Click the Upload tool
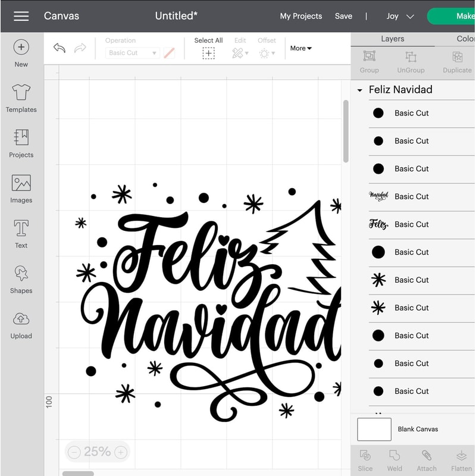The image size is (476, 476). 21,324
